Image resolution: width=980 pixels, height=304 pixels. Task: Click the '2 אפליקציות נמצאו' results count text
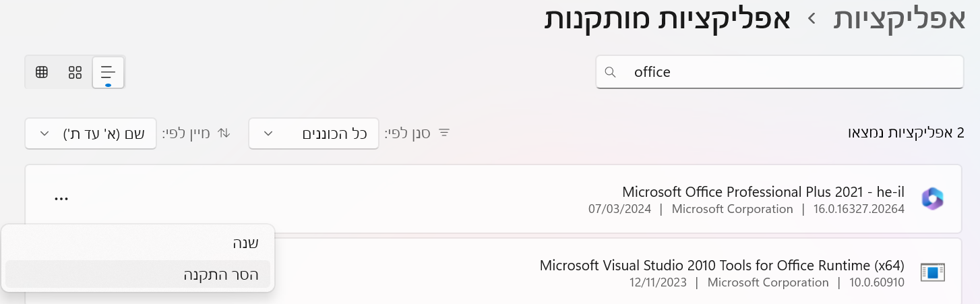coord(905,133)
